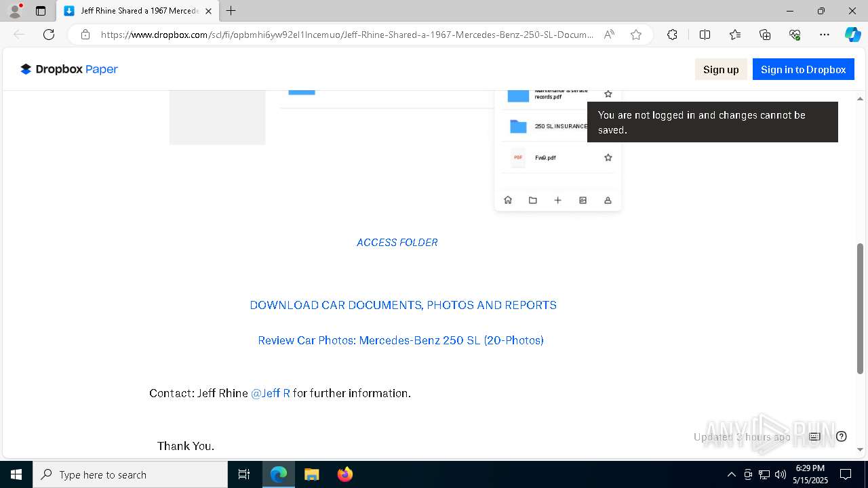The image size is (868, 488).
Task: Click the taskbar search box
Action: coord(130,474)
